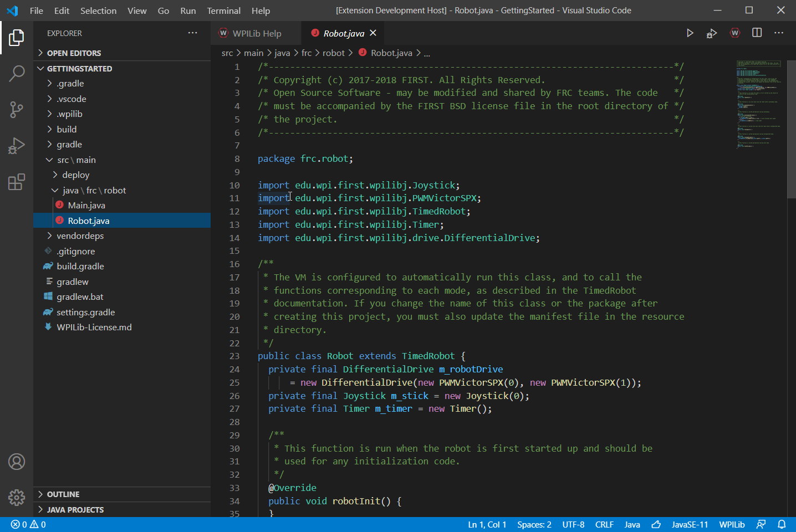Open the Manage gear icon
This screenshot has width=796, height=532.
coord(17,498)
